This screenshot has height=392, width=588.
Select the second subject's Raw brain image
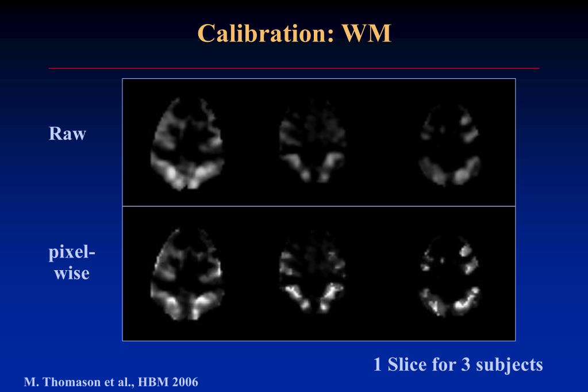coord(312,142)
